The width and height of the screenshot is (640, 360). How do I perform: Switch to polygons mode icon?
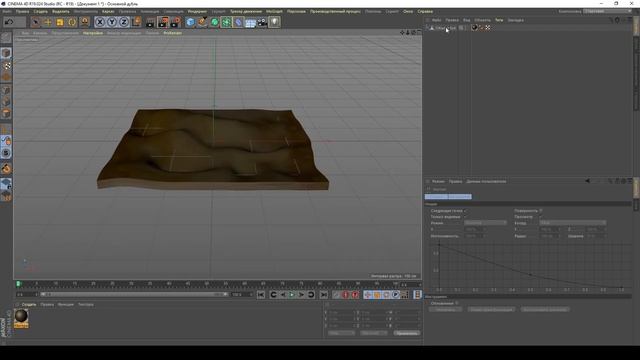click(x=6, y=114)
